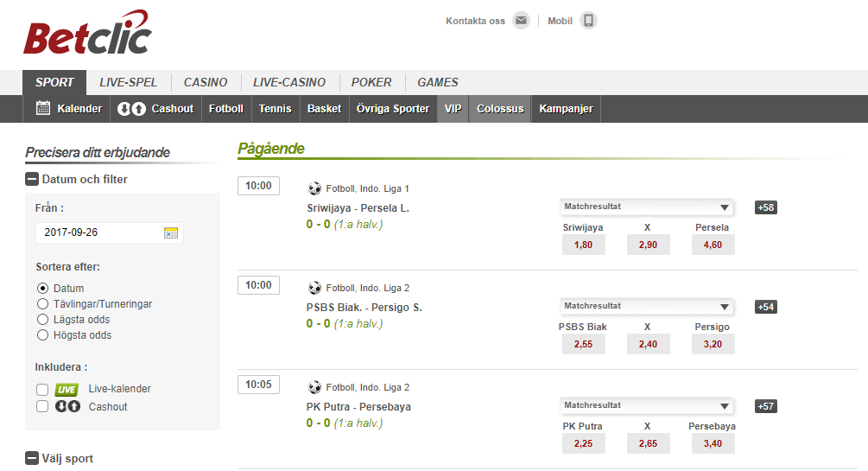868x471 pixels.
Task: Show +54 more bets for PSBS Biak match
Action: tap(766, 307)
